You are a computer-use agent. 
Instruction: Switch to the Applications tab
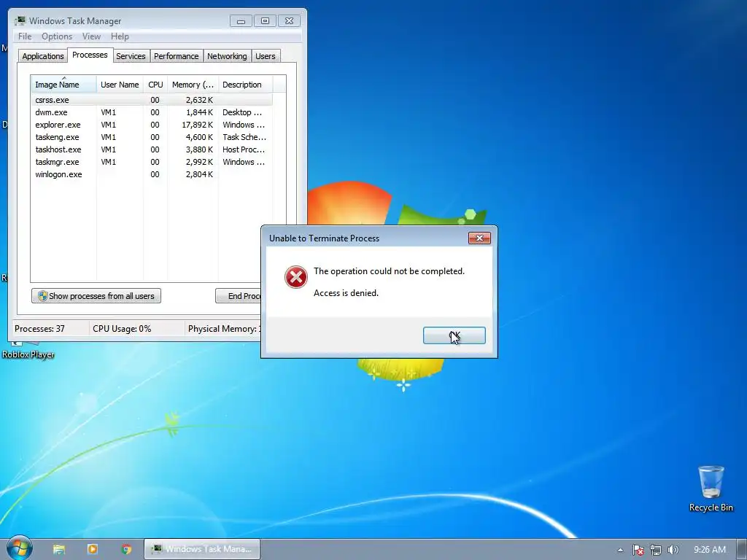43,56
